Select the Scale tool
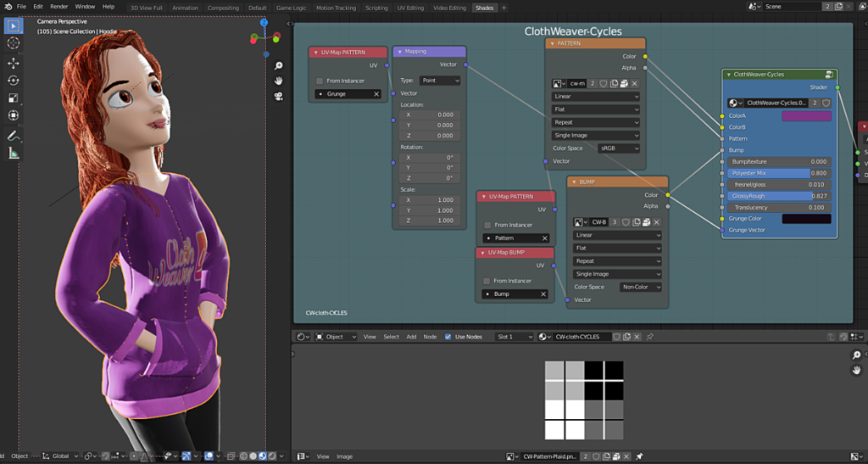868x464 pixels. [x=14, y=98]
